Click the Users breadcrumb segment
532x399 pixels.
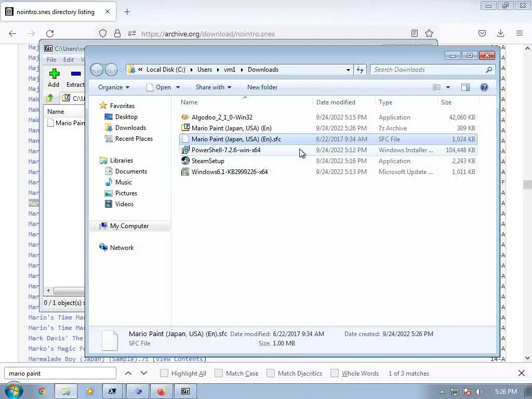[x=205, y=70]
